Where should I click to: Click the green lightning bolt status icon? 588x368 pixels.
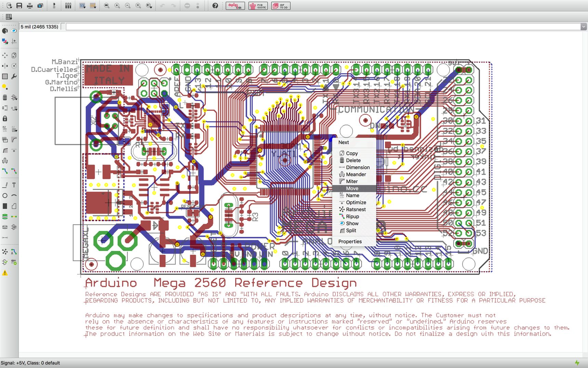point(577,363)
